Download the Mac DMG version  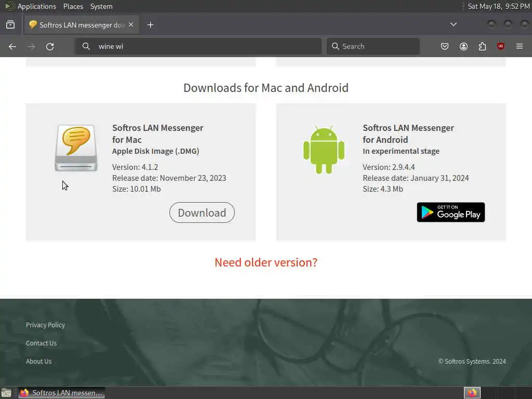point(202,212)
